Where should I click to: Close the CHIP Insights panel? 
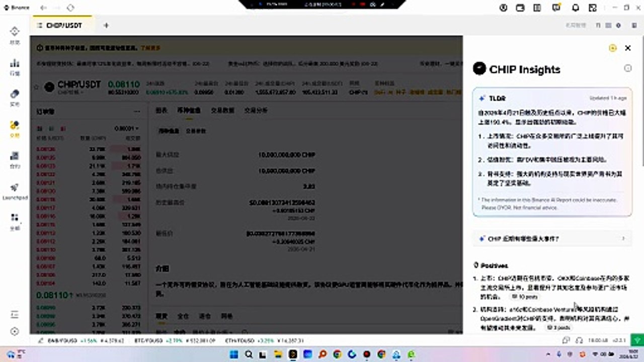(628, 48)
